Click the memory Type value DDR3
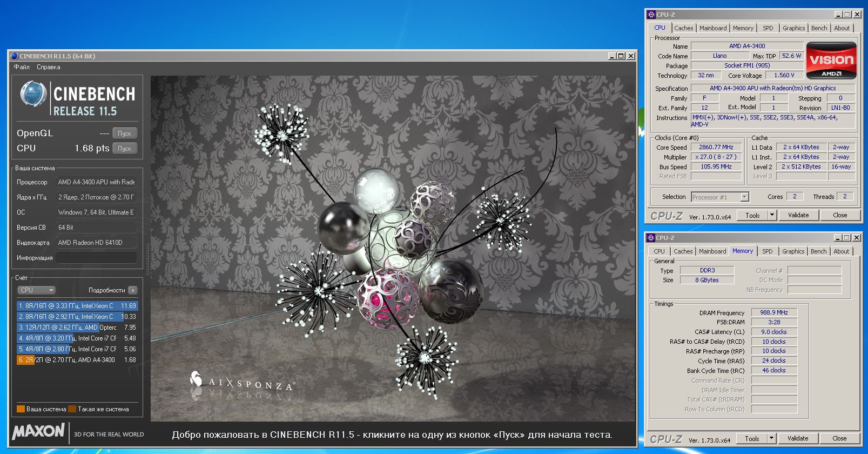868x454 pixels. [x=707, y=270]
